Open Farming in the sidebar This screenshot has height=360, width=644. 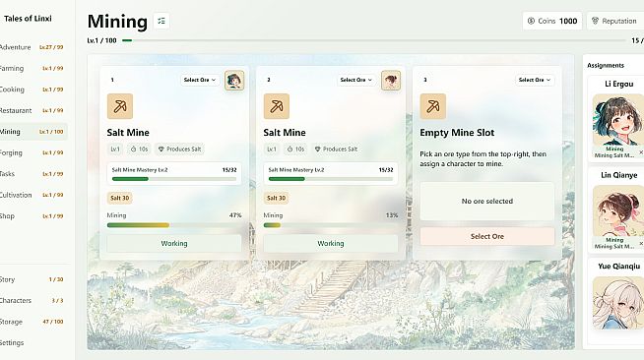(32, 69)
